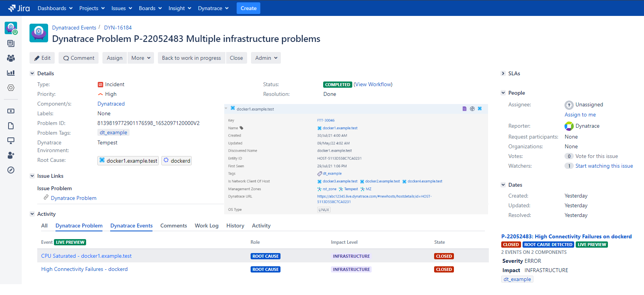
Task: Click the invite user icon in the sidebar
Action: (x=11, y=155)
